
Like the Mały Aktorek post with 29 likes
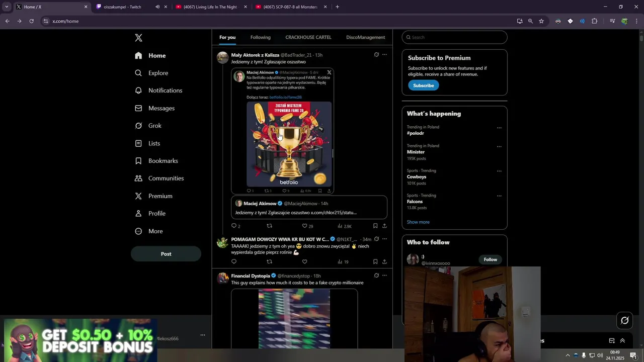[x=304, y=226]
